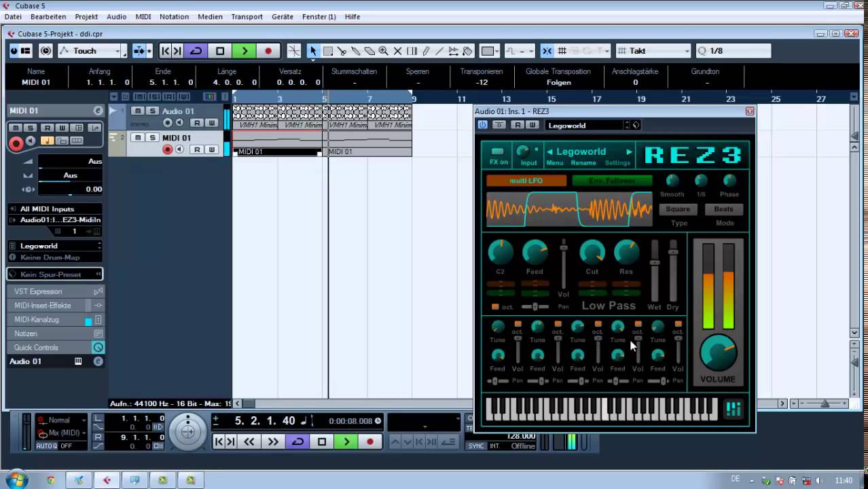Toggle Cycle loop in top toolbar
Screen dimensions: 868x489
[196, 51]
